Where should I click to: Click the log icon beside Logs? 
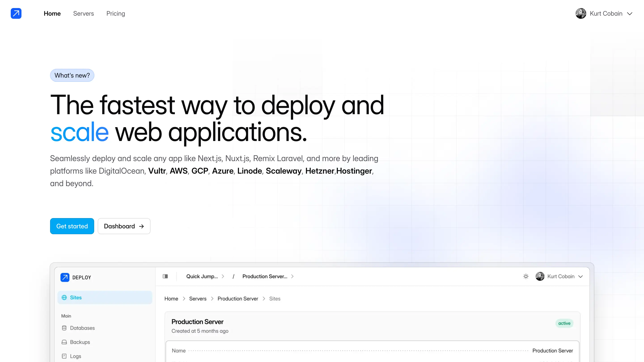pos(64,356)
